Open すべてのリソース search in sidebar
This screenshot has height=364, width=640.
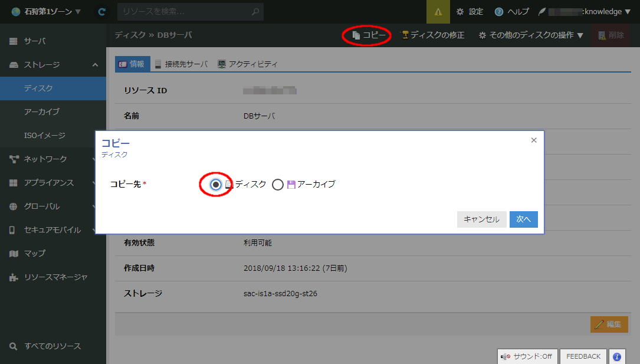click(x=52, y=346)
